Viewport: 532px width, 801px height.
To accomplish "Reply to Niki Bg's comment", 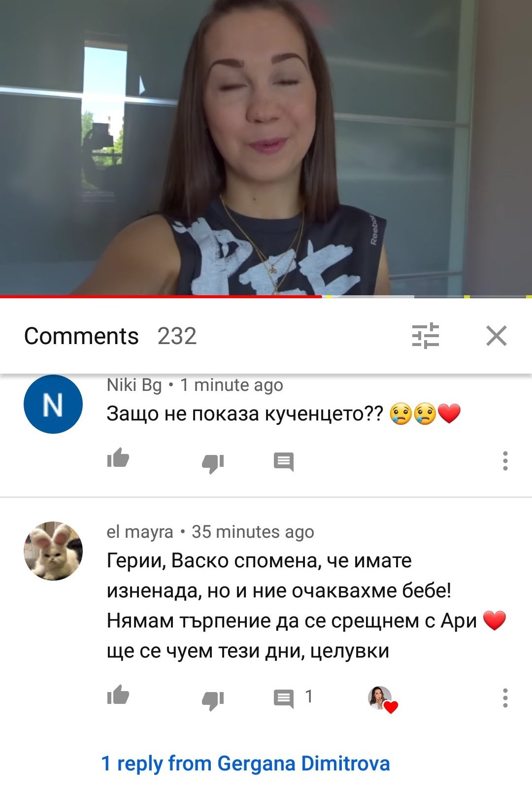I will point(284,462).
